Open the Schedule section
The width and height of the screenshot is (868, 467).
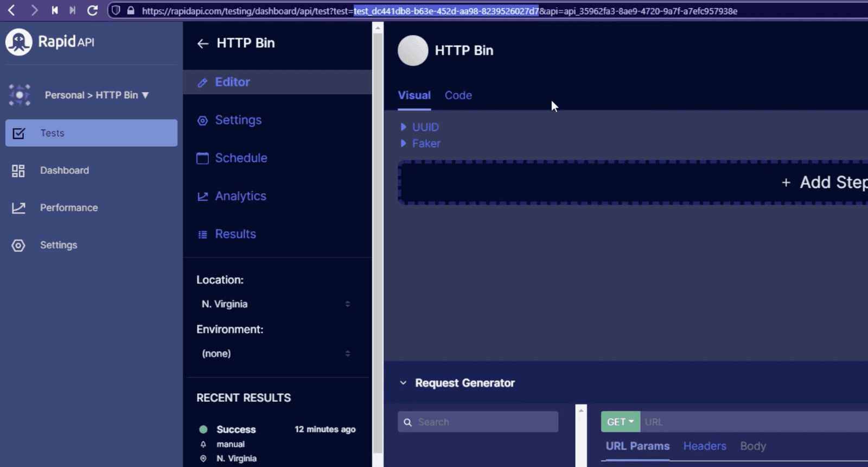(241, 158)
